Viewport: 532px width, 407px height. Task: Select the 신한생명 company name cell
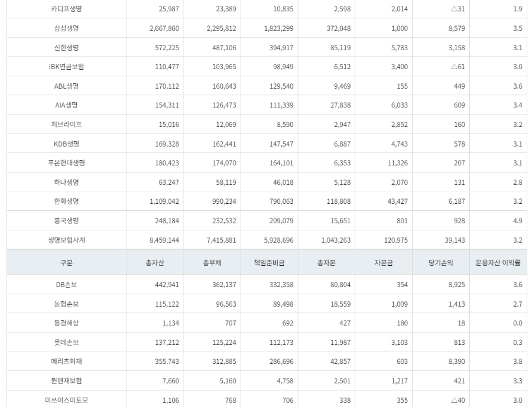click(66, 47)
